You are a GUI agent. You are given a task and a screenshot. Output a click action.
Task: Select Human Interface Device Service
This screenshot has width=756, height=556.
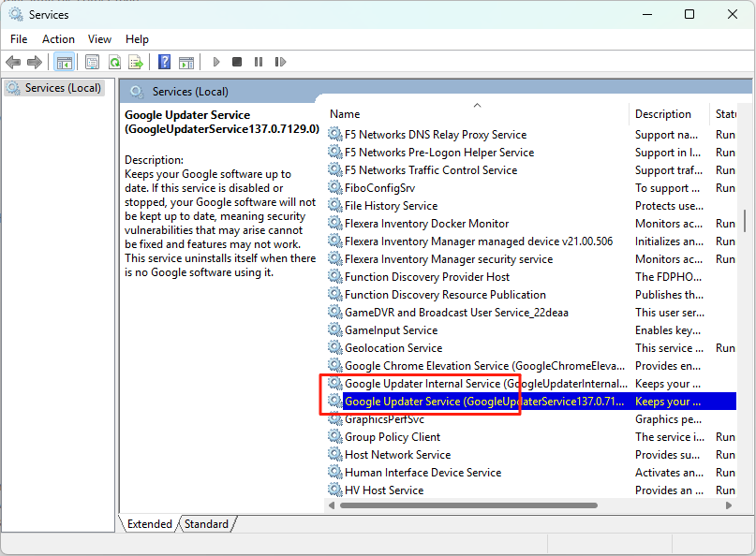pyautogui.click(x=422, y=473)
